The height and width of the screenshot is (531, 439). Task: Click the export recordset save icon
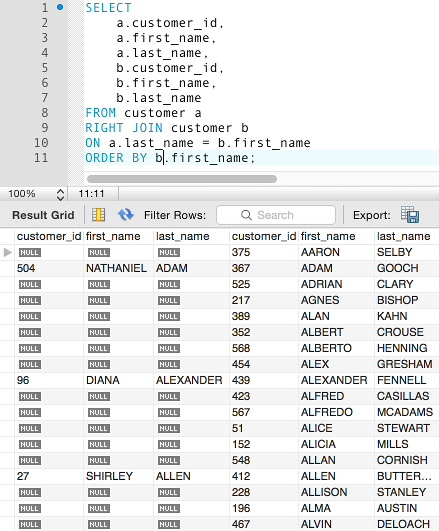[410, 214]
